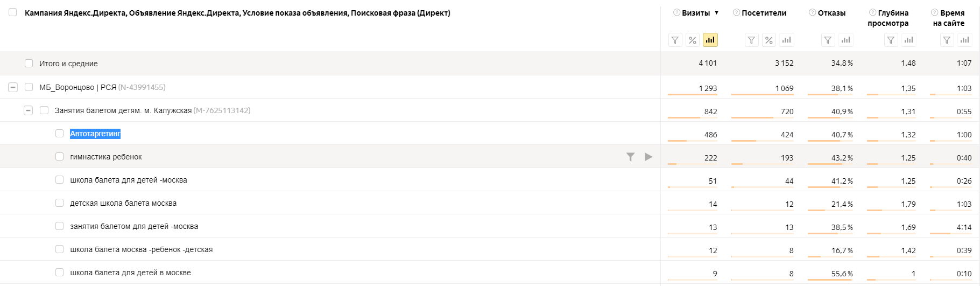Click the play arrow in гимнастика ребенок row

click(648, 157)
